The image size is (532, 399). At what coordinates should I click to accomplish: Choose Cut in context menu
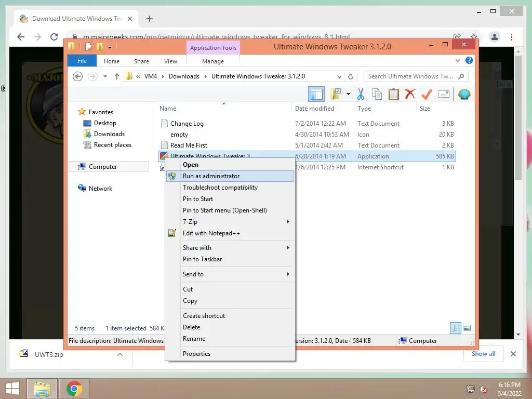point(230,289)
